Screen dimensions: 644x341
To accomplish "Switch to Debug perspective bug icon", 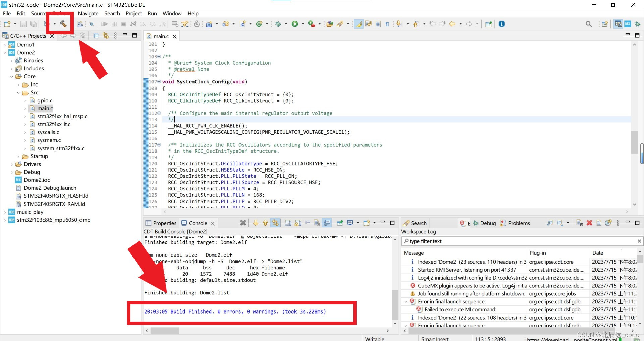I will click(x=637, y=24).
